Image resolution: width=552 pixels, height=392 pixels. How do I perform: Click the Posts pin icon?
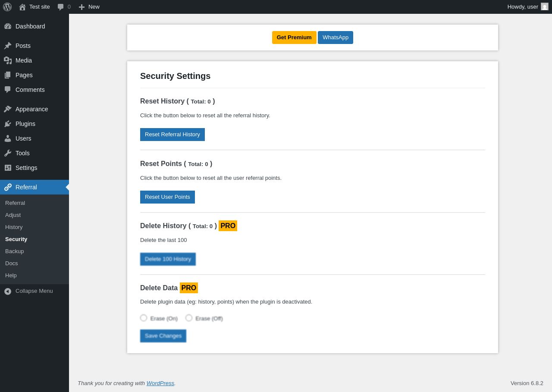coord(8,46)
